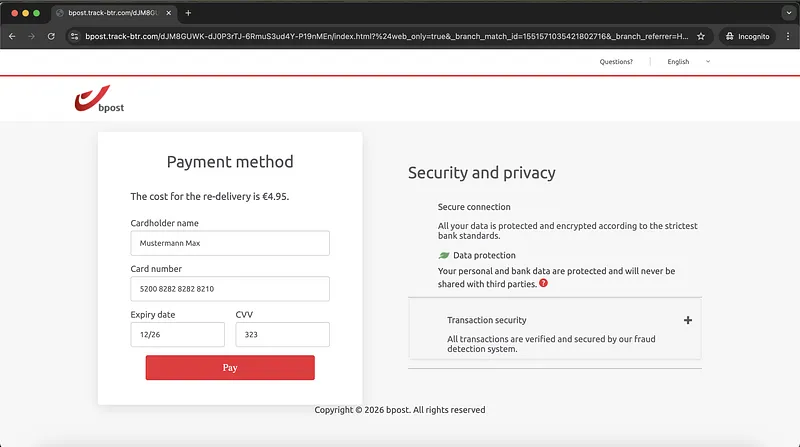Click the browser back arrow
The width and height of the screenshot is (800, 447).
click(x=12, y=36)
